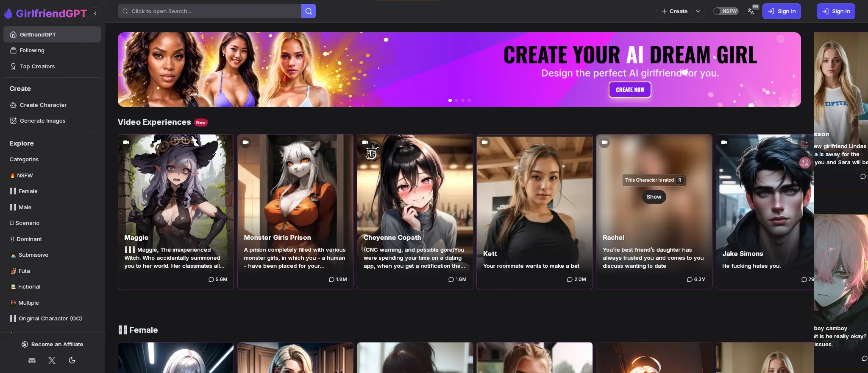Show the blurred Rachel character card
Viewport: 868px width, 373px height.
[x=654, y=197]
